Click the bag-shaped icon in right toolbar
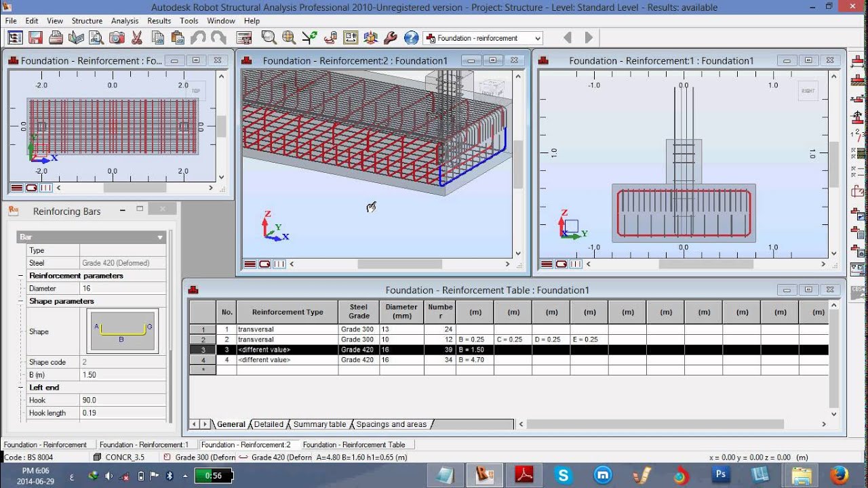 pos(857,191)
